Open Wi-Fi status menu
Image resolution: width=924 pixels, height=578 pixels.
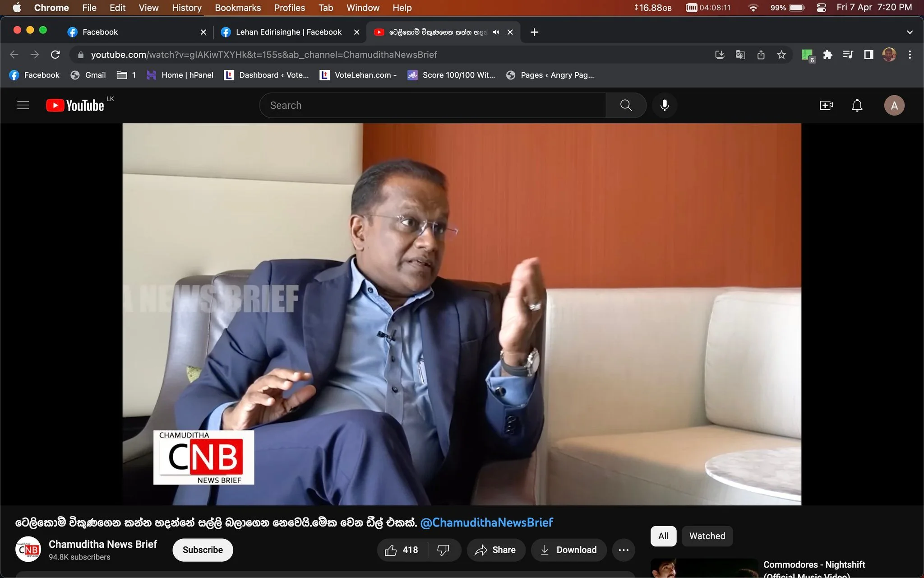coord(753,8)
